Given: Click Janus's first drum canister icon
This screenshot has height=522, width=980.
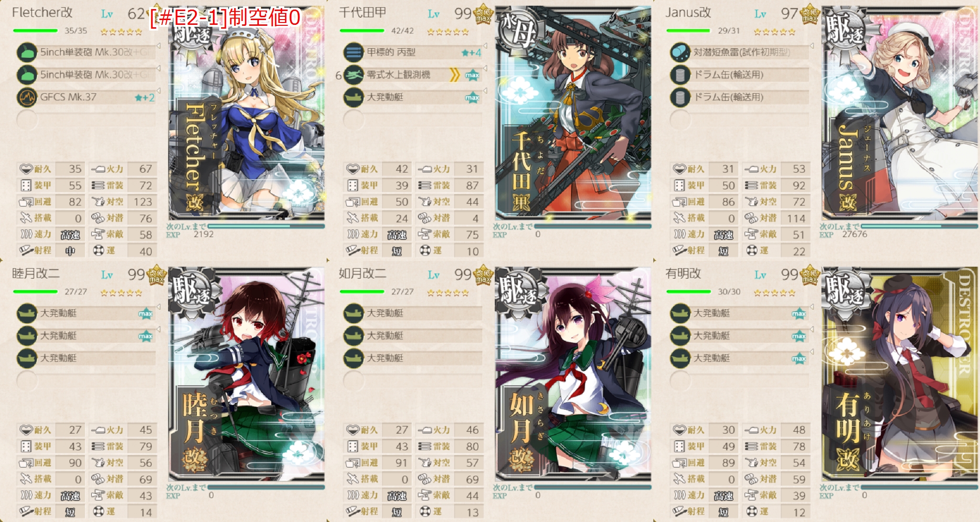Looking at the screenshot, I should [680, 75].
